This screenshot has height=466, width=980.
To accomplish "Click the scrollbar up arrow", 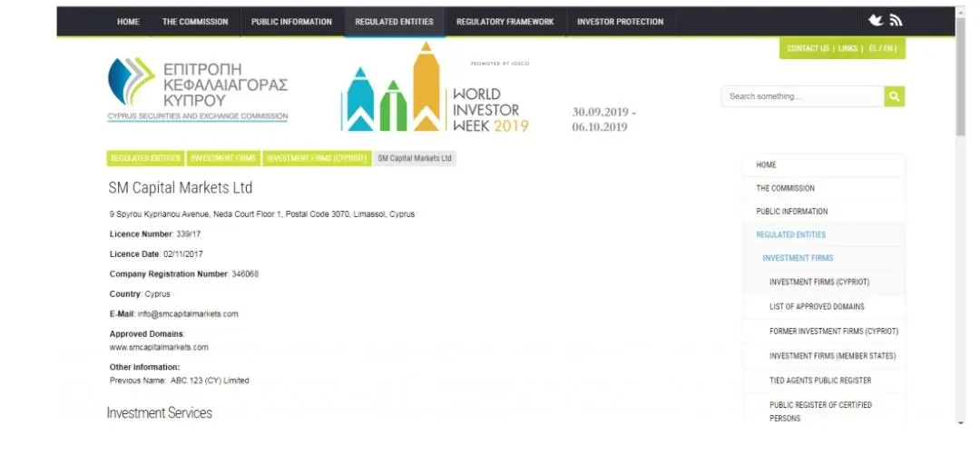I will [961, 11].
